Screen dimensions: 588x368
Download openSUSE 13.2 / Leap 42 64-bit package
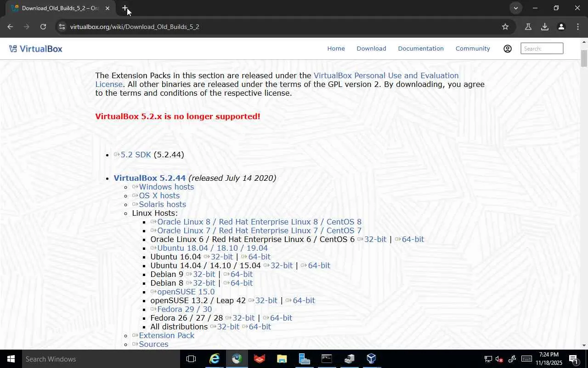pyautogui.click(x=300, y=300)
